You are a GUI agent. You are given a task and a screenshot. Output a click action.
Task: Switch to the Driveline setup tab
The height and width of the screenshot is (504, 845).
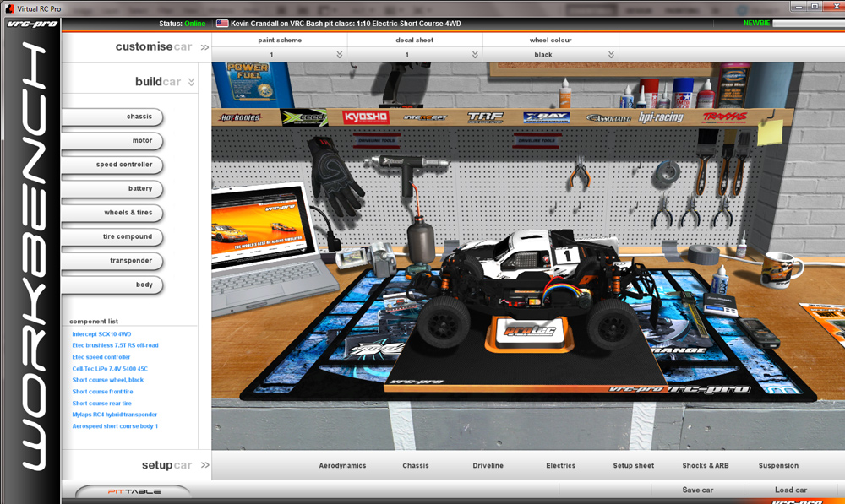(488, 466)
